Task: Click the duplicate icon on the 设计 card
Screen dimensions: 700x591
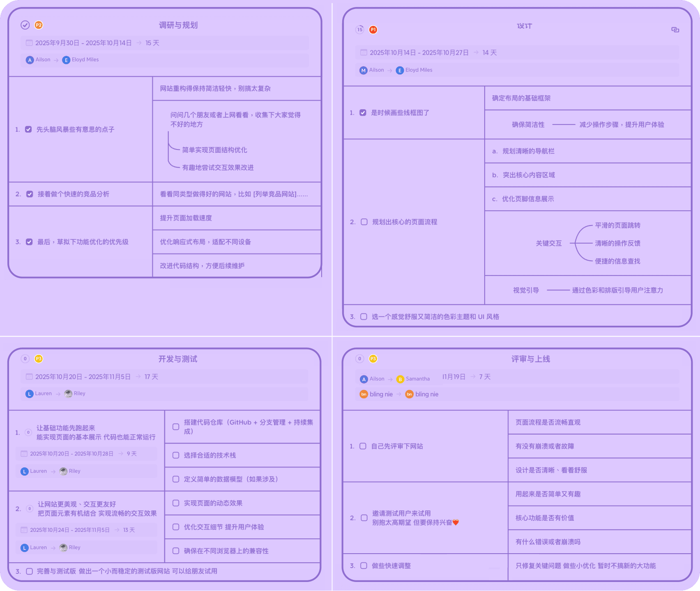Action: (675, 30)
